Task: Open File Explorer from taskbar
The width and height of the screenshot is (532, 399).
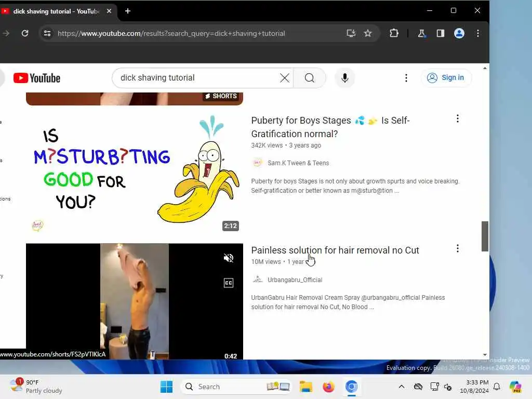Action: tap(305, 387)
